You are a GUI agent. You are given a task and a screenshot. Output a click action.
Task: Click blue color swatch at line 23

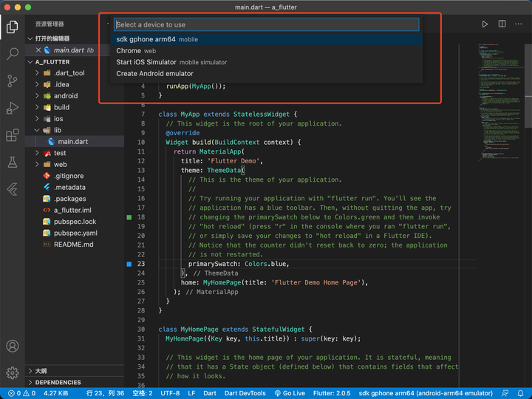129,264
